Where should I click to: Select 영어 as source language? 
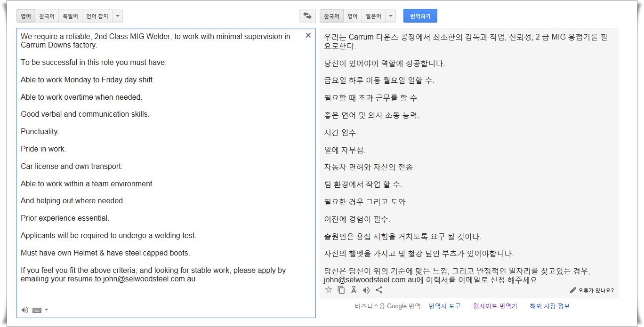click(x=26, y=16)
